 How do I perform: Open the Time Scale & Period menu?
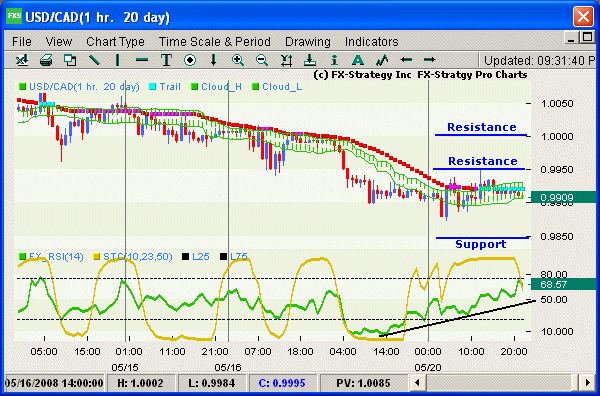pyautogui.click(x=215, y=41)
